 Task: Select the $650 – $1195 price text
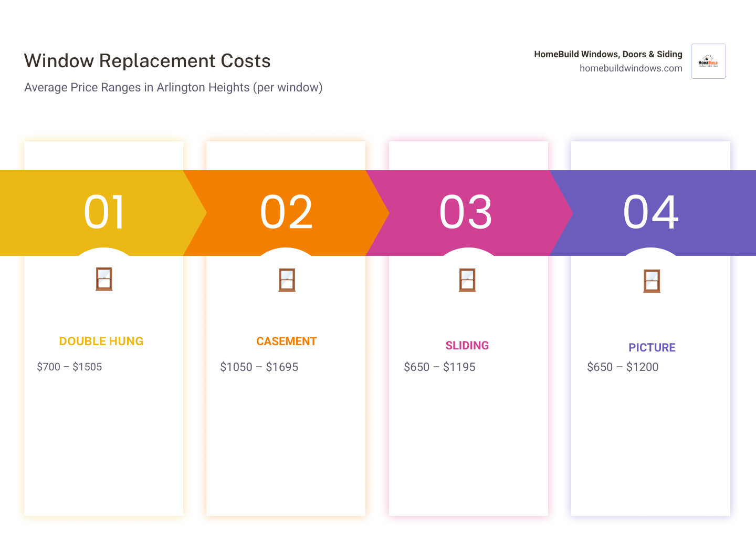click(x=439, y=367)
